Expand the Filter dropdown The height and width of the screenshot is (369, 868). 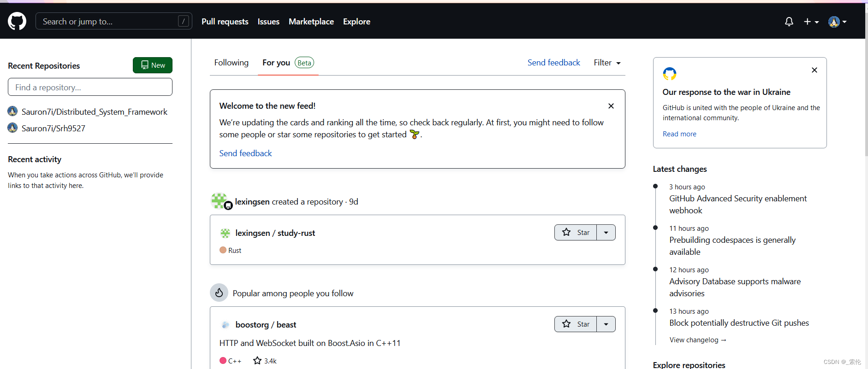click(x=607, y=63)
